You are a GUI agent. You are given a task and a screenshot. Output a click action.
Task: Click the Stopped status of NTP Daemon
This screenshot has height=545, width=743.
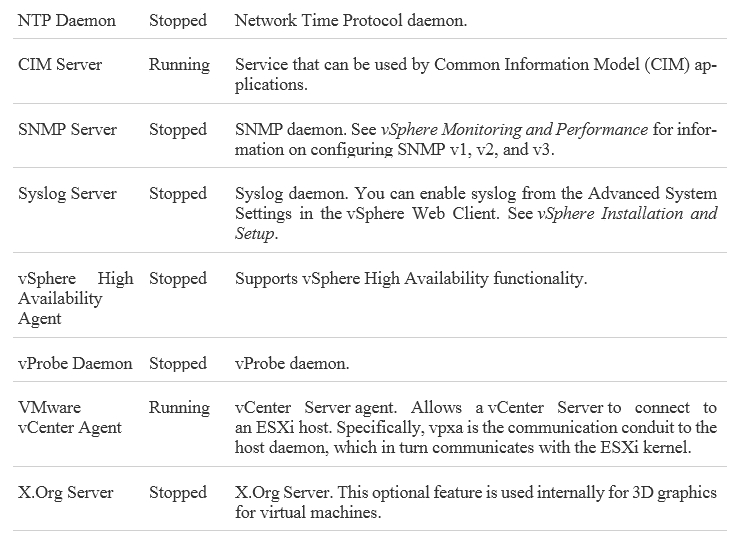pos(178,20)
